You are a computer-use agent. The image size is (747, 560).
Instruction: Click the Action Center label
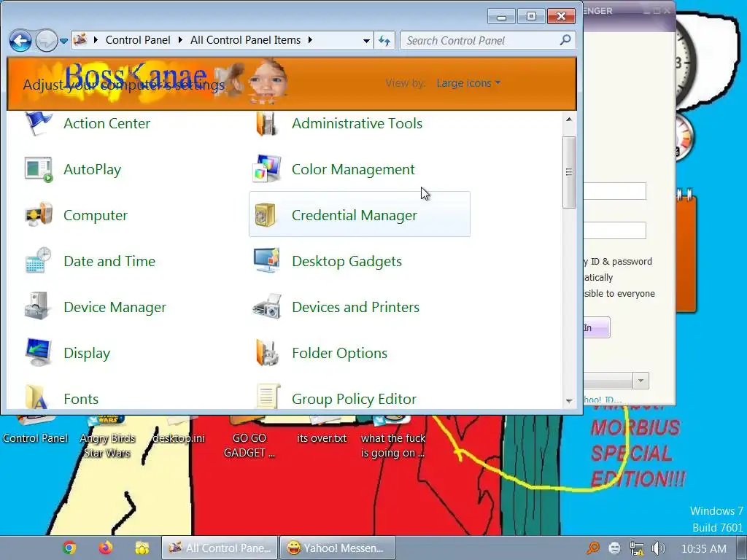click(x=107, y=123)
